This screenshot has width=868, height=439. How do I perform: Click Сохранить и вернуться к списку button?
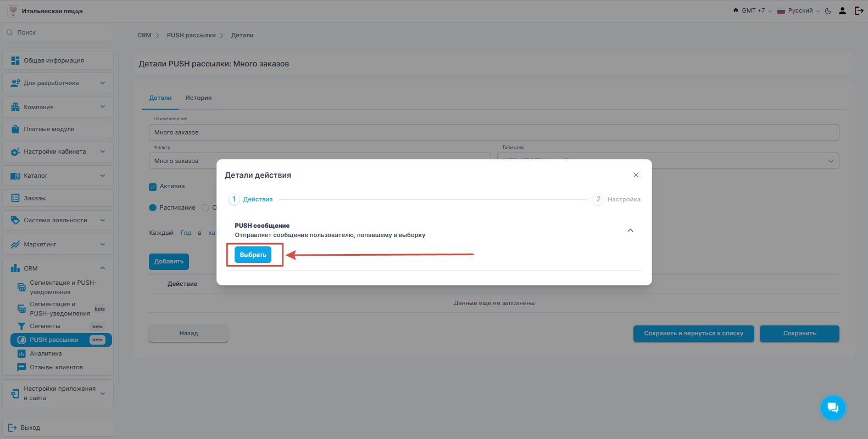tap(693, 334)
